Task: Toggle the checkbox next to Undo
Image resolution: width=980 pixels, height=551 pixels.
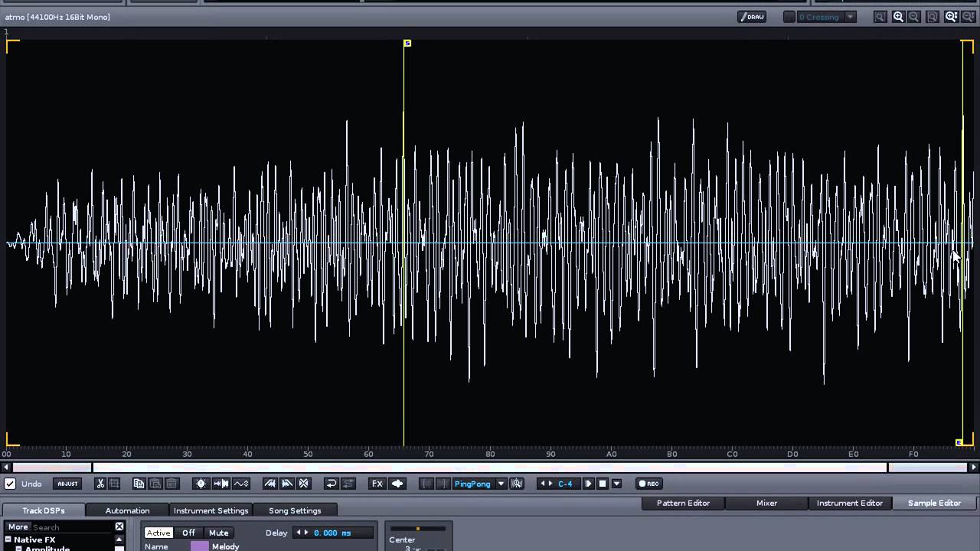Action: click(x=10, y=484)
